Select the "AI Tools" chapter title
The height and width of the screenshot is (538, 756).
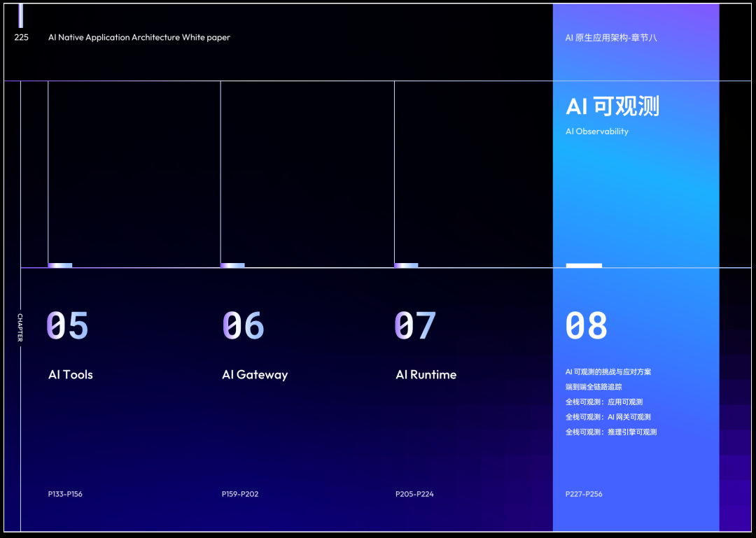(71, 374)
